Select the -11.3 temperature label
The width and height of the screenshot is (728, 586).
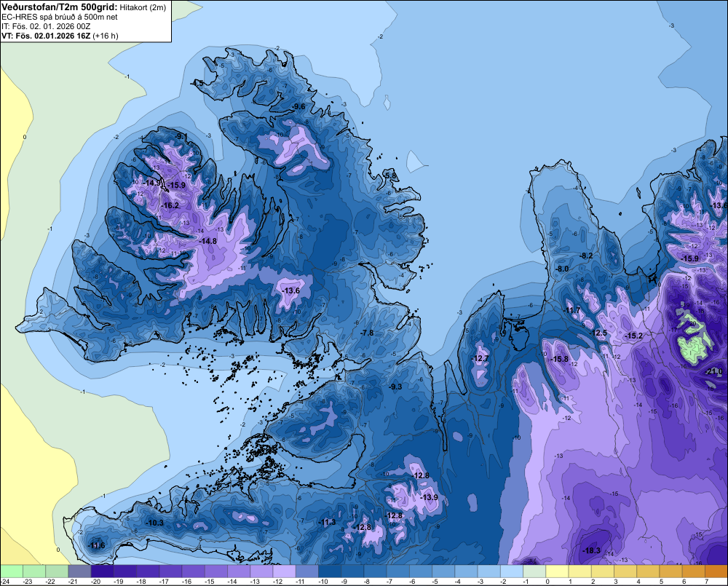point(327,522)
